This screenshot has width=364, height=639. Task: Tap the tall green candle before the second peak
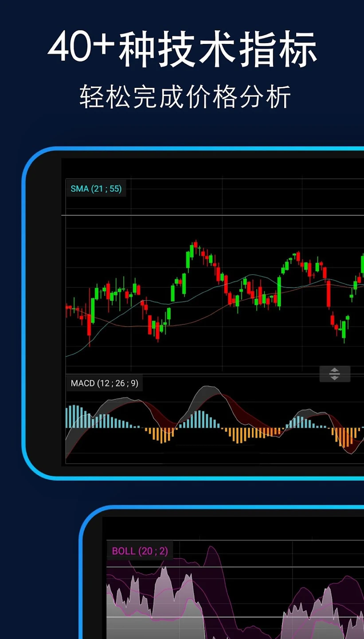click(279, 292)
